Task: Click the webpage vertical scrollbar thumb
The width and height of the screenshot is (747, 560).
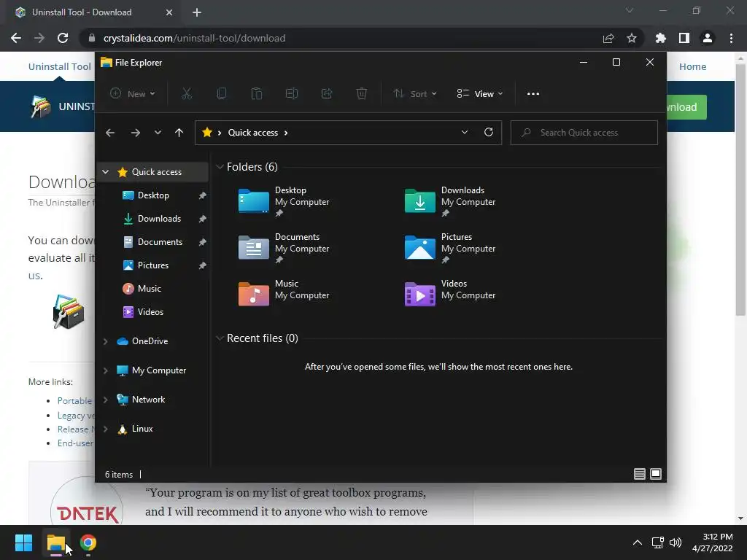Action: click(x=740, y=189)
